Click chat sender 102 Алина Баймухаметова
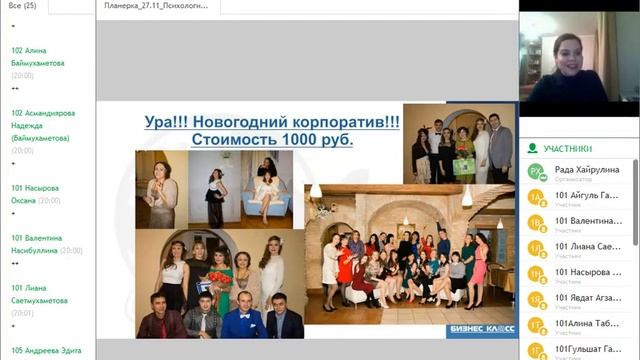 38,57
